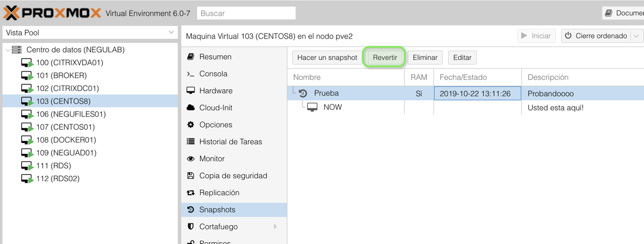The image size is (644, 244).
Task: Click Hacer un snapshot button
Action: pyautogui.click(x=327, y=57)
